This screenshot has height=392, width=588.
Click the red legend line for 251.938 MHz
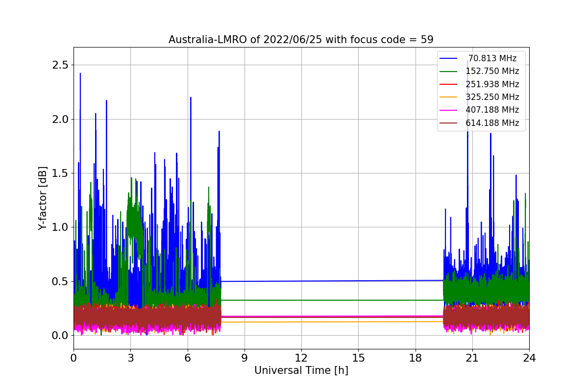coord(449,84)
